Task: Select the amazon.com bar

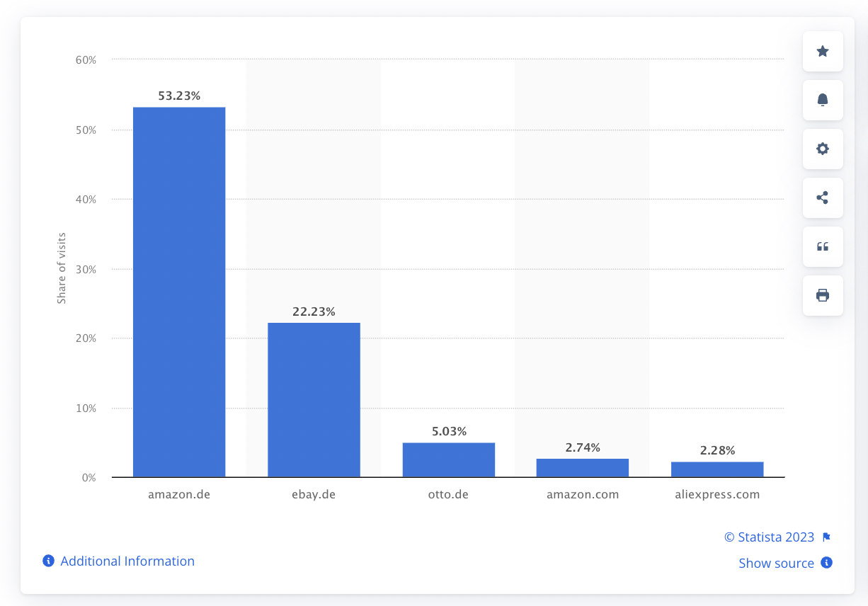Action: 583,468
